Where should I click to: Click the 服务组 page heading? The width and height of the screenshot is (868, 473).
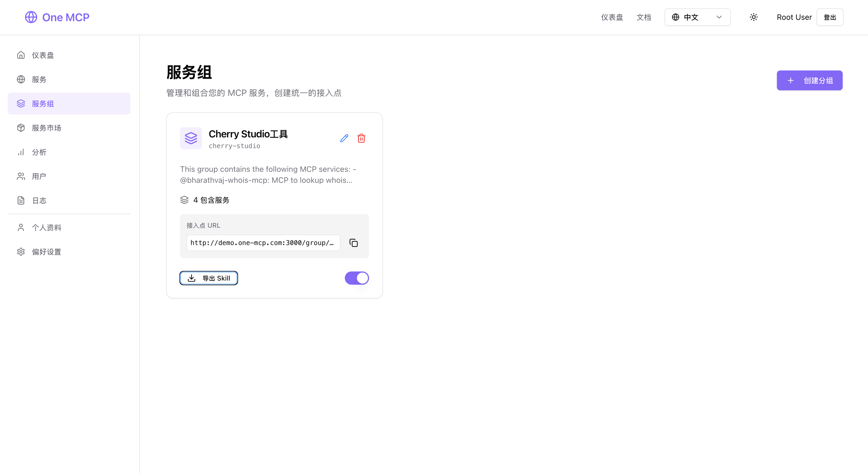(189, 72)
